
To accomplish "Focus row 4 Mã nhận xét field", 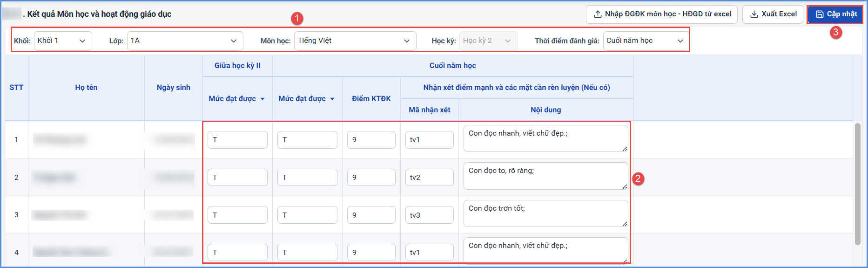I will (x=430, y=253).
